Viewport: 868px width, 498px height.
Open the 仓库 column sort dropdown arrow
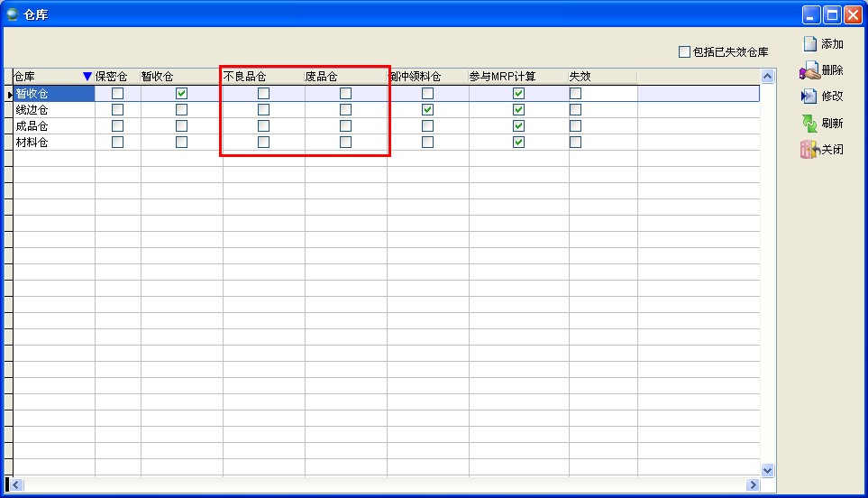tap(87, 77)
